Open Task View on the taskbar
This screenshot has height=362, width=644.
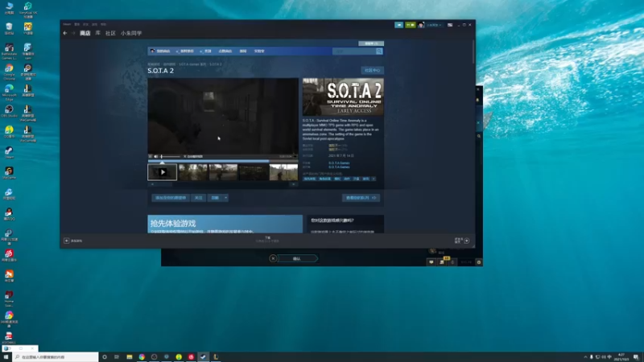click(x=117, y=357)
